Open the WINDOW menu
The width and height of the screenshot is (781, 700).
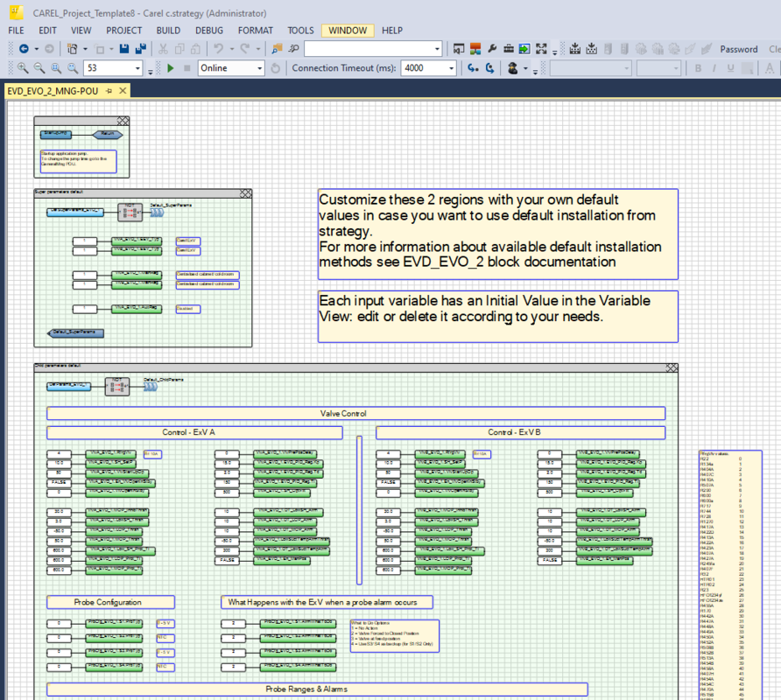pos(348,31)
